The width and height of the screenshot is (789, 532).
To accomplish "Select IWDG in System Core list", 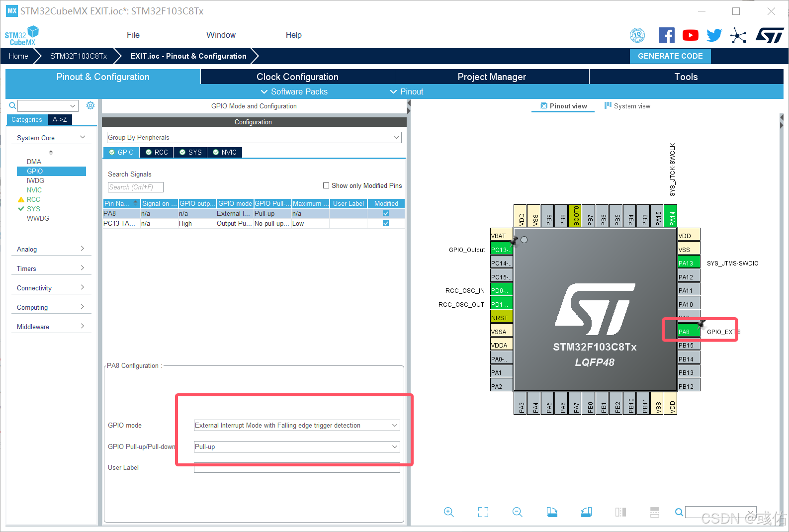I will tap(35, 180).
